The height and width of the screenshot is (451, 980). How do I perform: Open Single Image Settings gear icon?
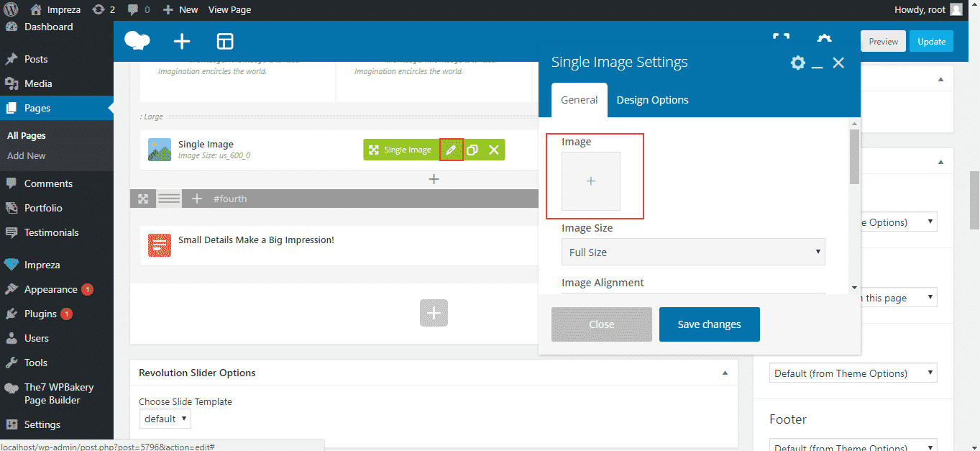pyautogui.click(x=798, y=63)
